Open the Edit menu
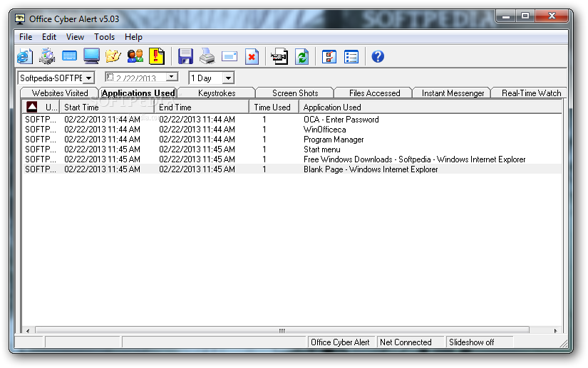588x368 pixels. coord(48,37)
